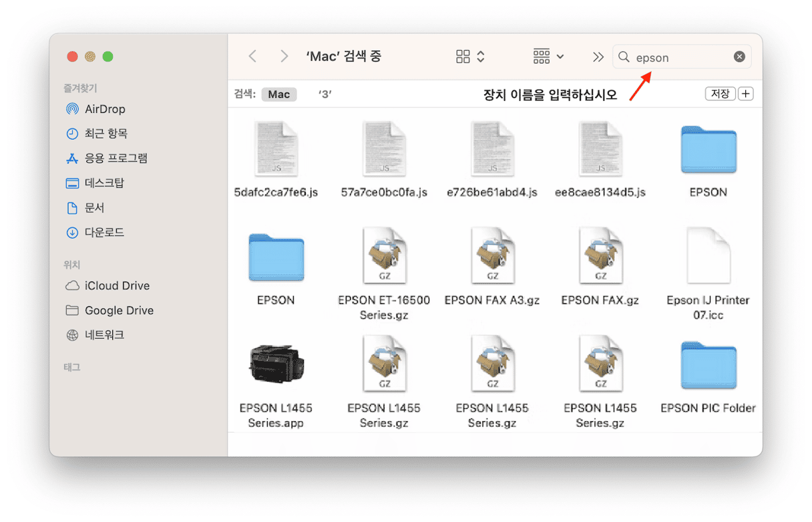Switch search scope to the '3' folder

point(325,94)
